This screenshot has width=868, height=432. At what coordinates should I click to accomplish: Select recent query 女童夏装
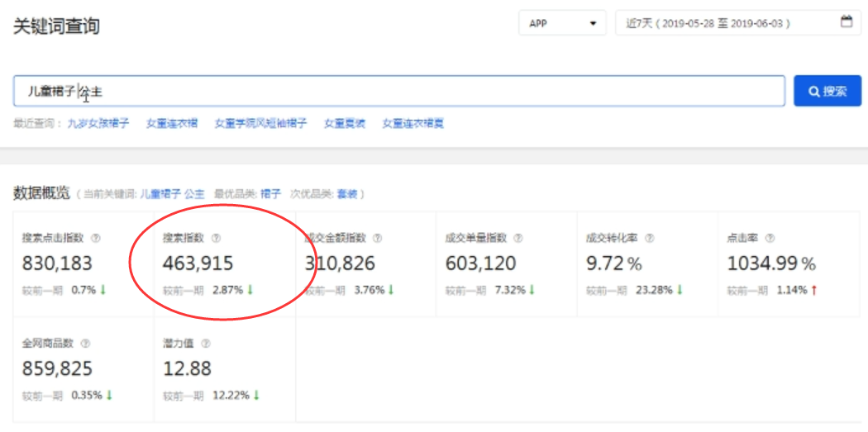click(345, 123)
